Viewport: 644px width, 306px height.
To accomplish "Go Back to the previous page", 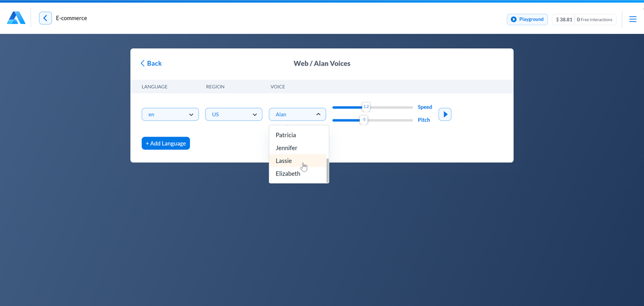I will pyautogui.click(x=151, y=63).
